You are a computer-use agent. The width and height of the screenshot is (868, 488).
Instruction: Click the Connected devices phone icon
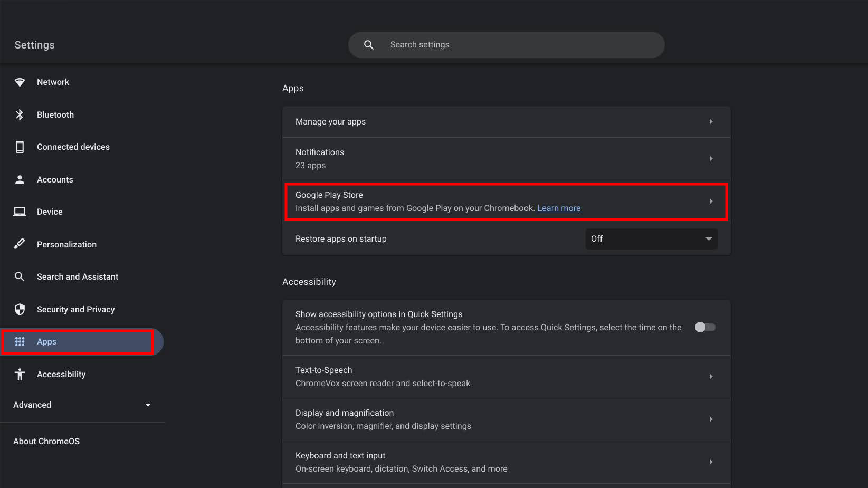pos(20,147)
